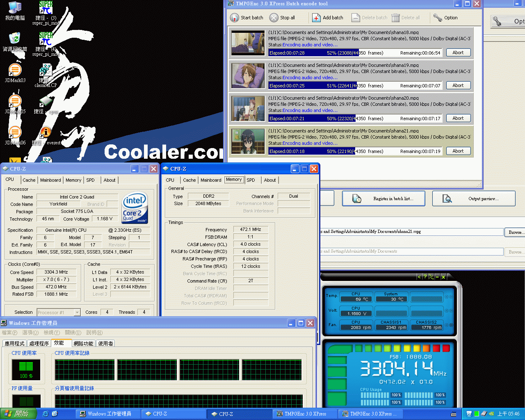Click the shana20.mpg video thumbnail
Viewport: 525px width, 420px height.
point(248,109)
